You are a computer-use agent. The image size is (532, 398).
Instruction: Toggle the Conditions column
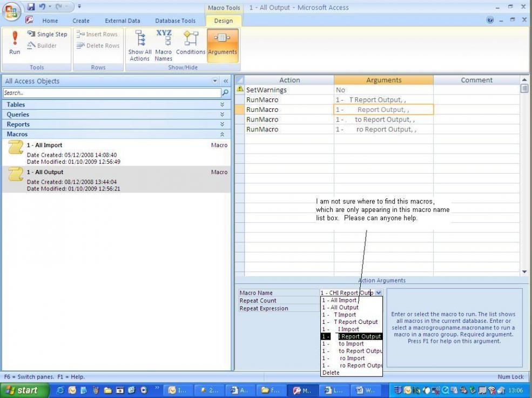tap(191, 43)
